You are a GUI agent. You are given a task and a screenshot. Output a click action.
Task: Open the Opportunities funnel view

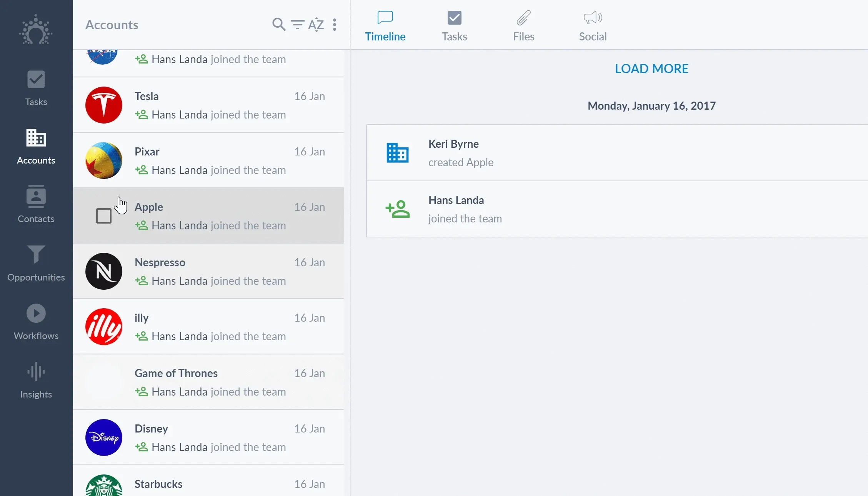pyautogui.click(x=36, y=264)
